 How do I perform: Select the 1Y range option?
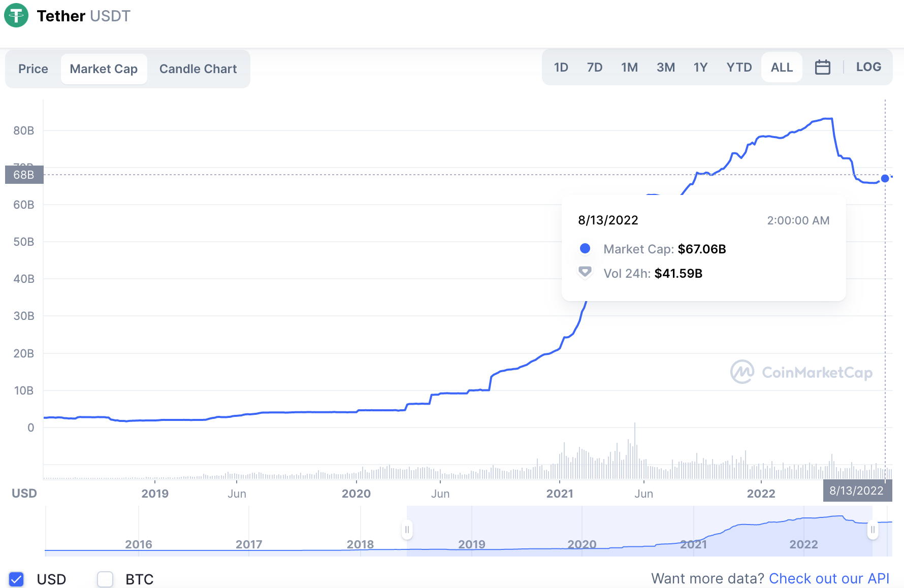tap(700, 67)
